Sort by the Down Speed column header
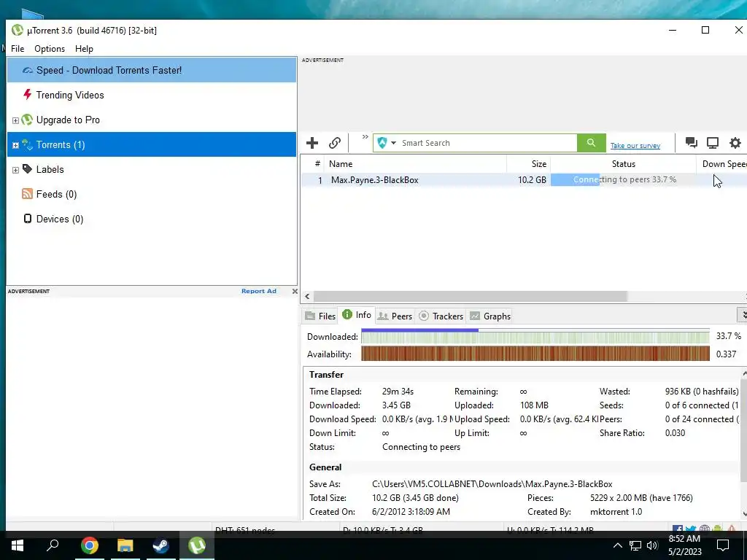 coord(721,164)
